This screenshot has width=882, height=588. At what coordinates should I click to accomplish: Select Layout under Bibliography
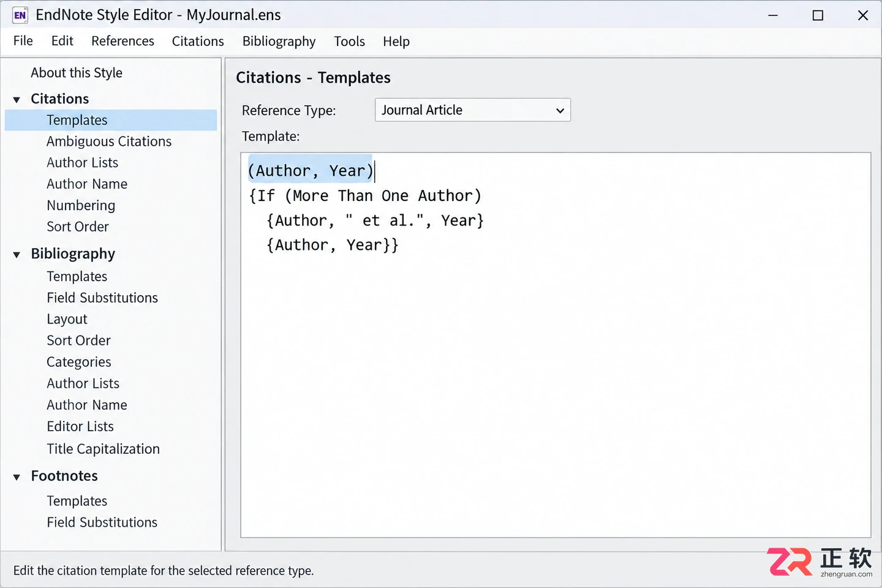67,319
